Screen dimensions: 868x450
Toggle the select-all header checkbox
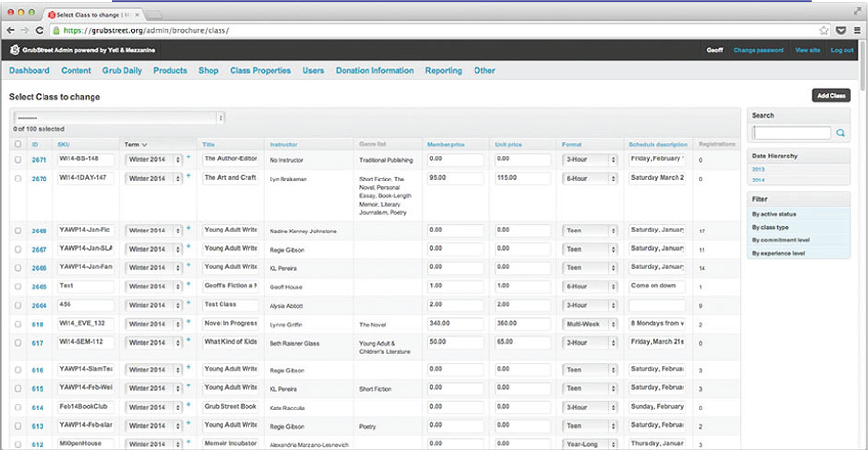click(x=18, y=144)
